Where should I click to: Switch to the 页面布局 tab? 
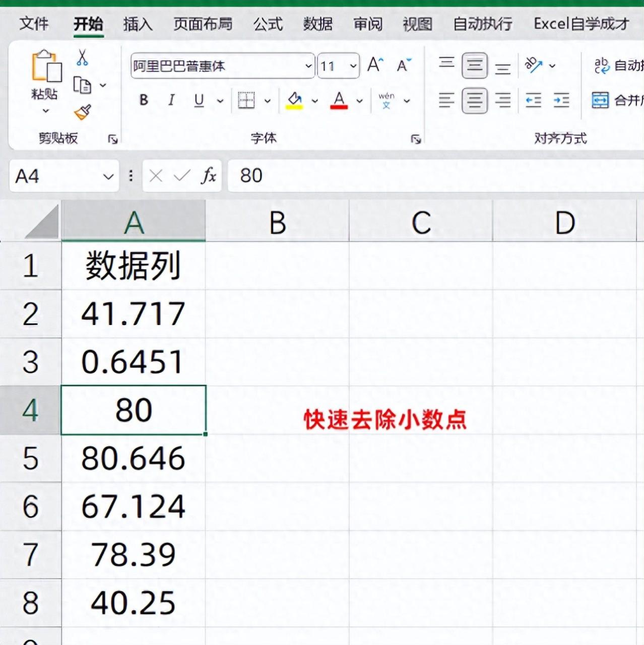[203, 23]
